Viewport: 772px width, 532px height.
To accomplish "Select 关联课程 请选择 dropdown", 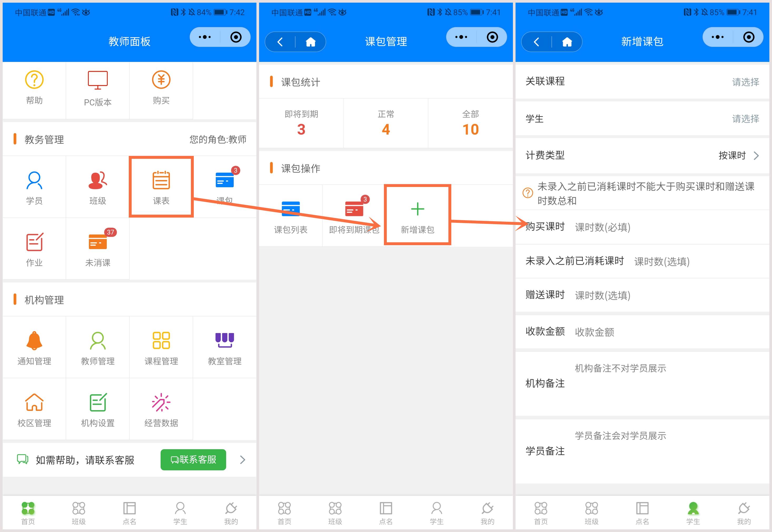I will coord(746,82).
